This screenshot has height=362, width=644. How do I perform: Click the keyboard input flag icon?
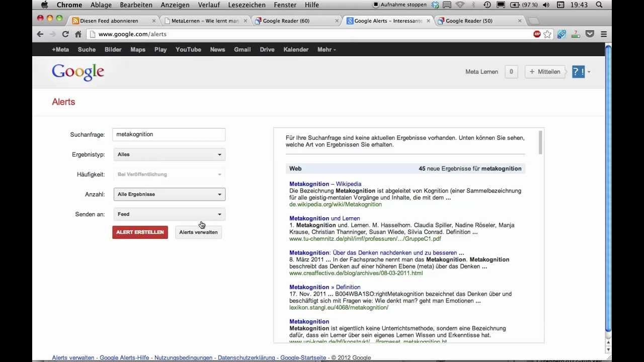[x=561, y=5]
